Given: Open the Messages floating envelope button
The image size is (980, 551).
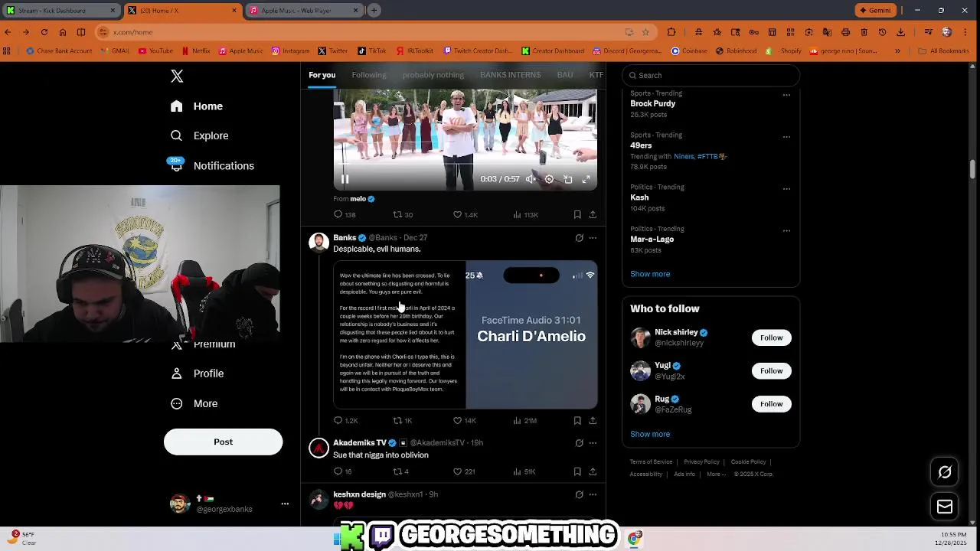Looking at the screenshot, I should click(x=945, y=507).
